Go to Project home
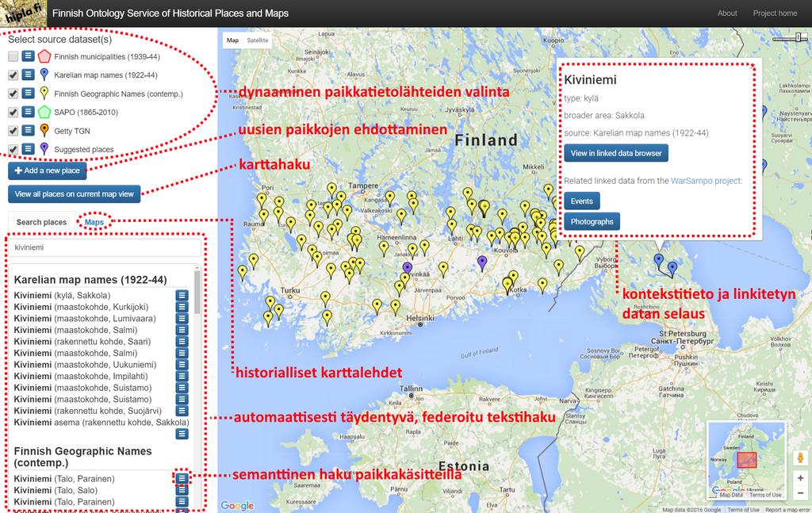The height and width of the screenshot is (513, 812). [x=775, y=13]
